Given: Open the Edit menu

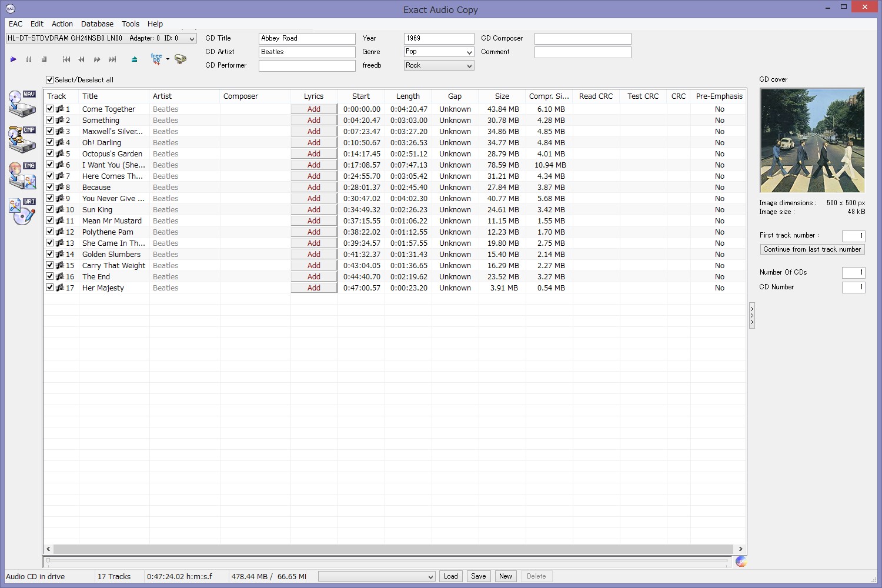Looking at the screenshot, I should [x=37, y=24].
